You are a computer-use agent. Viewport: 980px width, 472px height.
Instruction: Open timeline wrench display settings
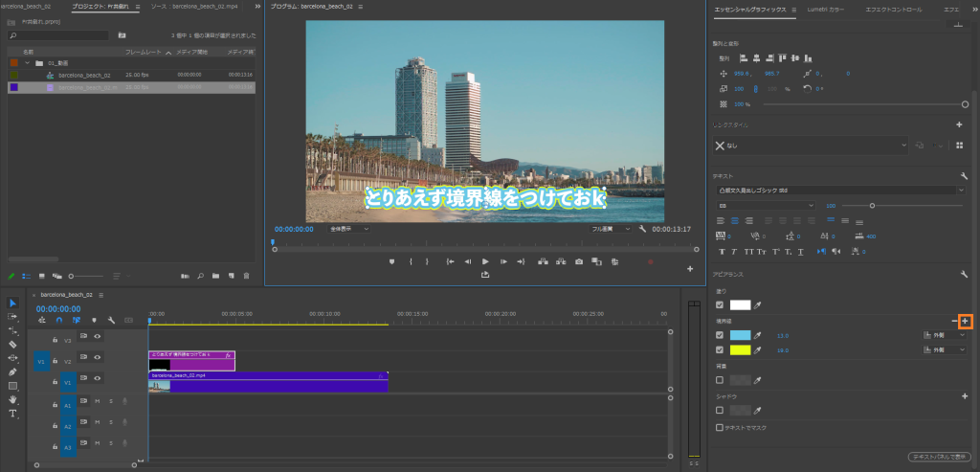tap(111, 320)
